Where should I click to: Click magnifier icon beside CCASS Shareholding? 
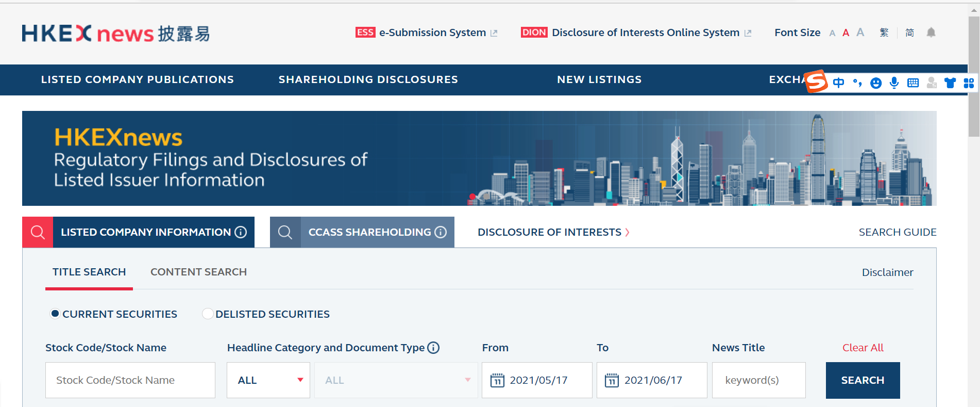point(285,232)
